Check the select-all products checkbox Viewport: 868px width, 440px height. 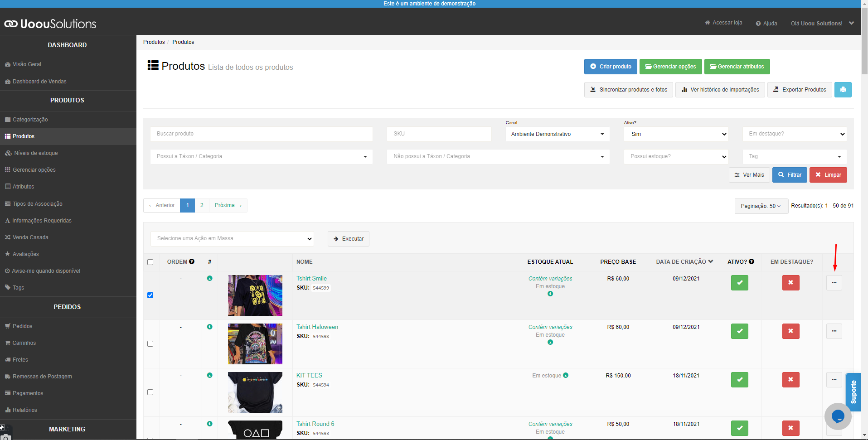150,262
